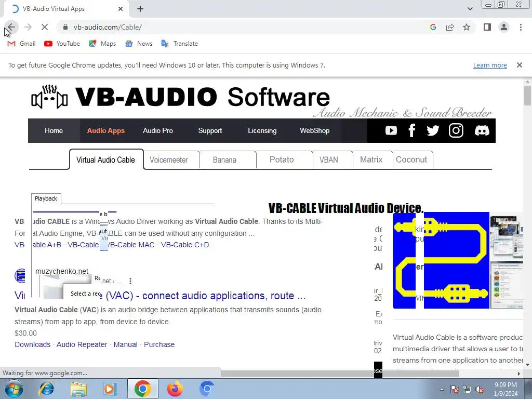The height and width of the screenshot is (399, 532).
Task: Stop loading the page with X button
Action: coord(45,27)
